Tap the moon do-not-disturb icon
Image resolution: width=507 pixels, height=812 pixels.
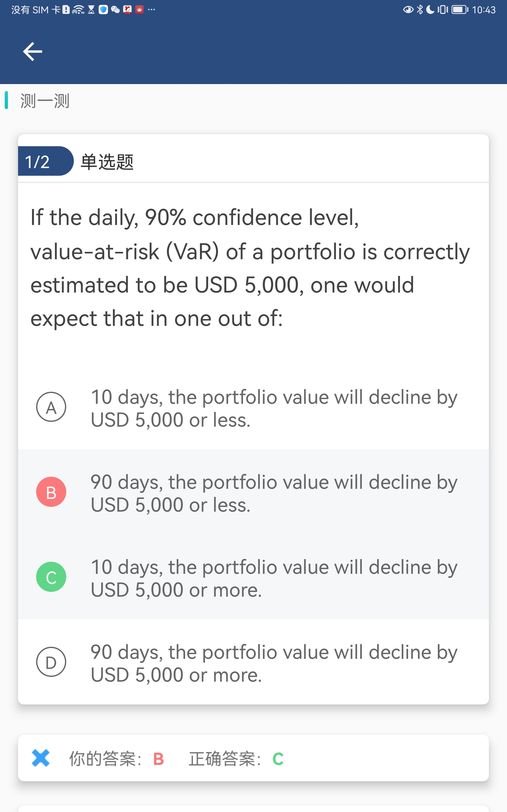point(430,10)
